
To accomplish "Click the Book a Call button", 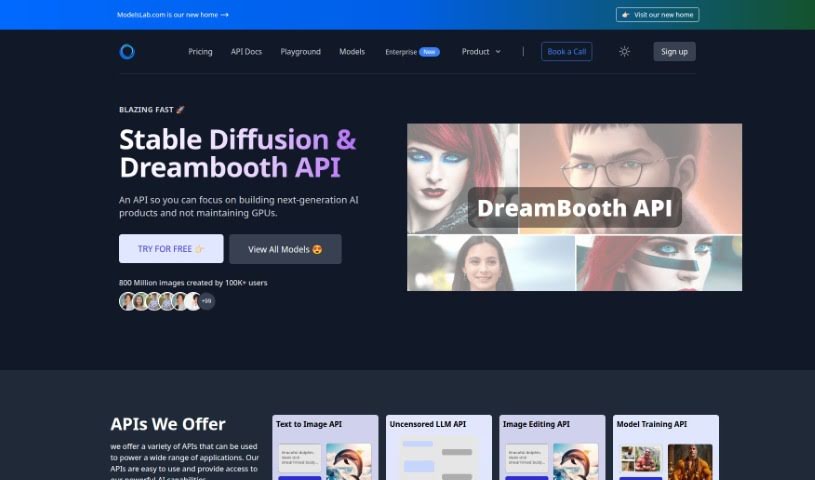I will pyautogui.click(x=567, y=51).
